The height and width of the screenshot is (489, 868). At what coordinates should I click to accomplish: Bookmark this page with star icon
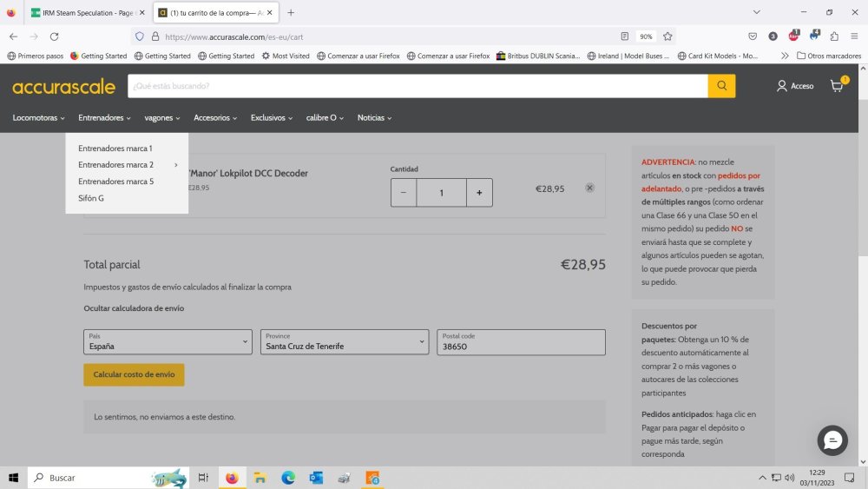[667, 36]
